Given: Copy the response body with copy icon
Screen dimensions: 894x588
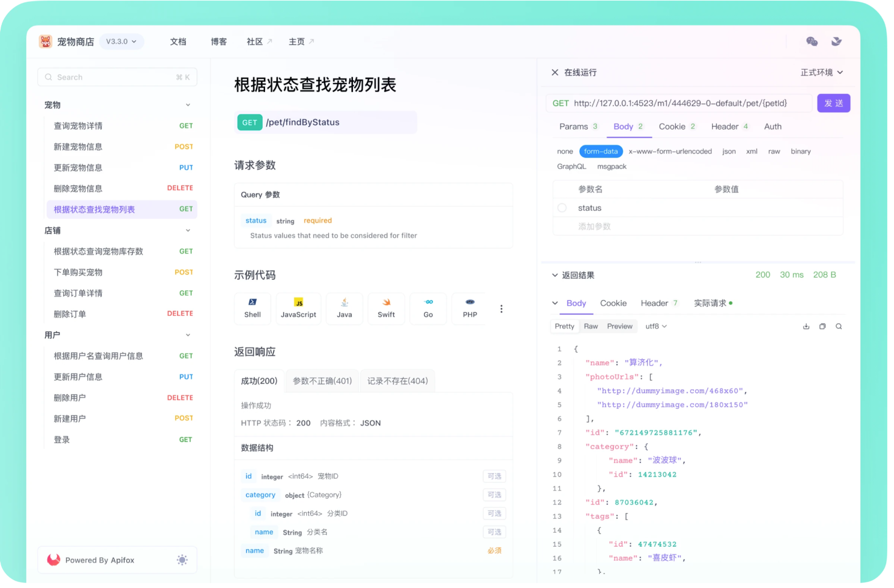Looking at the screenshot, I should coord(822,326).
